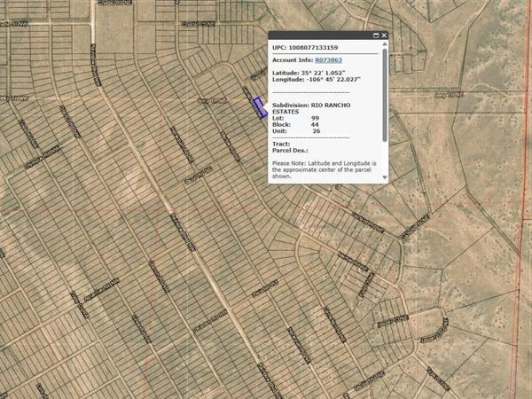The width and height of the screenshot is (532, 399).
Task: Close the parcel info popup
Action: click(384, 35)
